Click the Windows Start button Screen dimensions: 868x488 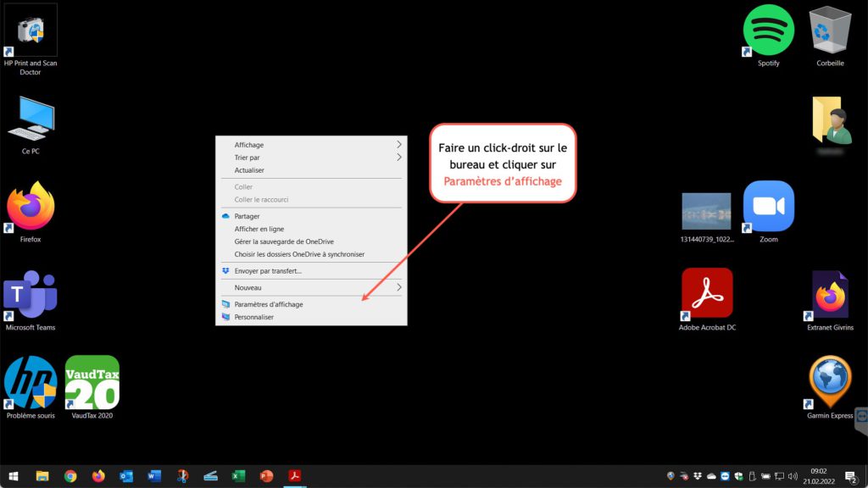pos(14,476)
